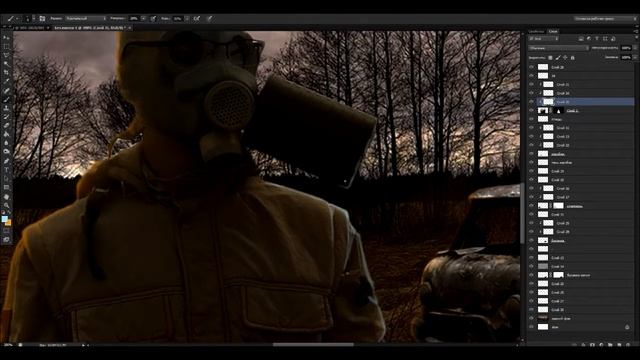Select the Dodge tool

tap(6, 152)
